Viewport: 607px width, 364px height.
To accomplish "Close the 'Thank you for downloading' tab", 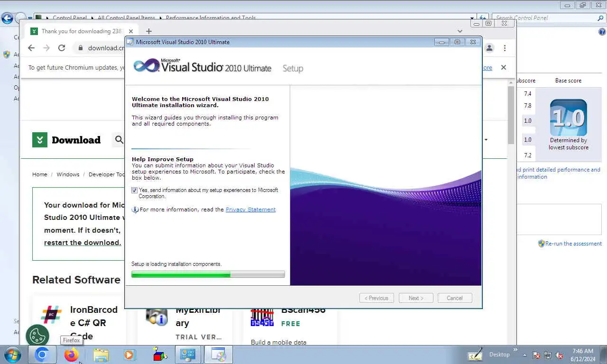I will pyautogui.click(x=131, y=31).
